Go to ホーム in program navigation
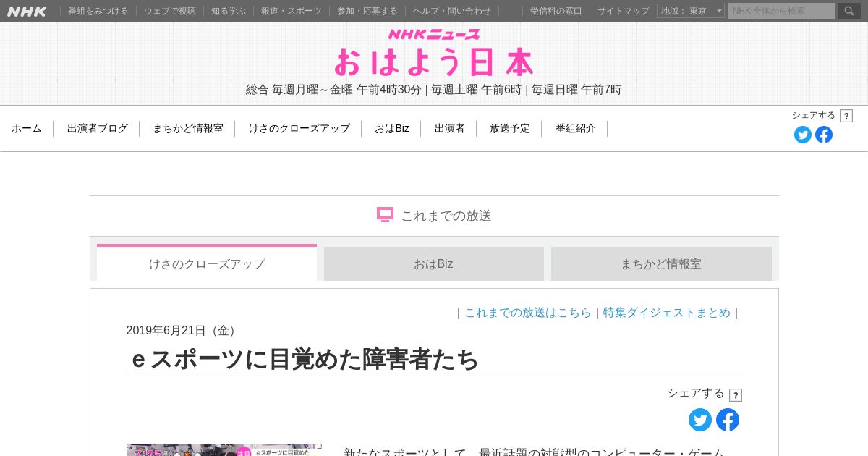Screen dimensions: 868x456 tap(27, 128)
